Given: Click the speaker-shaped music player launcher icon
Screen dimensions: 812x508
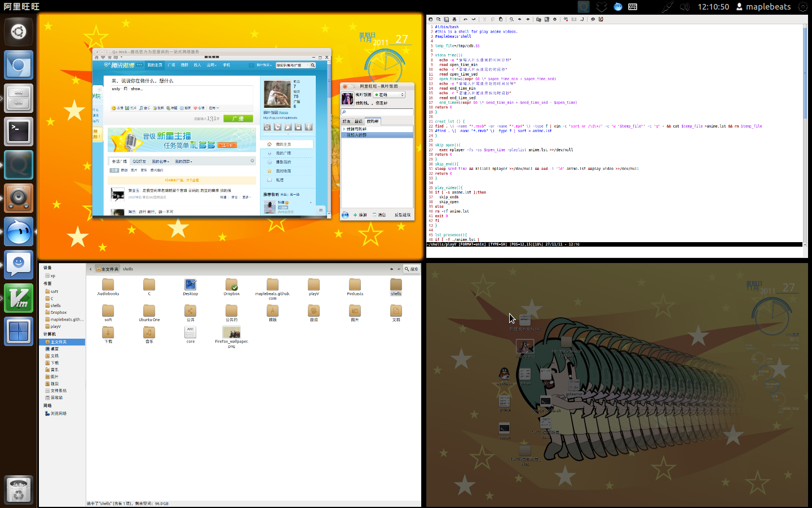Looking at the screenshot, I should point(19,198).
